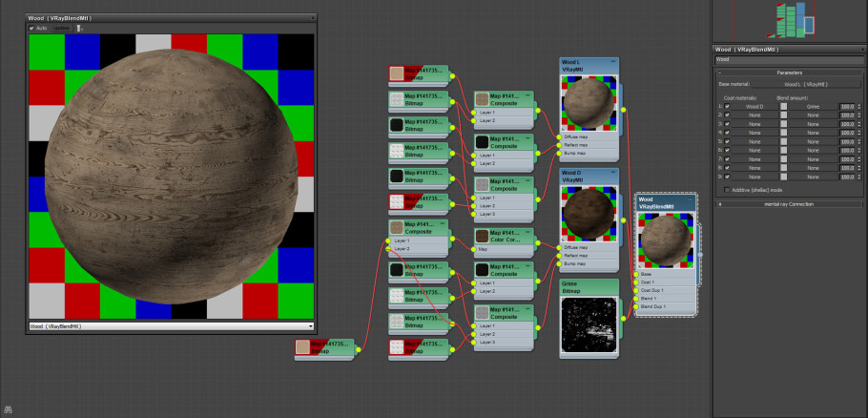Click the large wood sphere preview render

(x=171, y=177)
